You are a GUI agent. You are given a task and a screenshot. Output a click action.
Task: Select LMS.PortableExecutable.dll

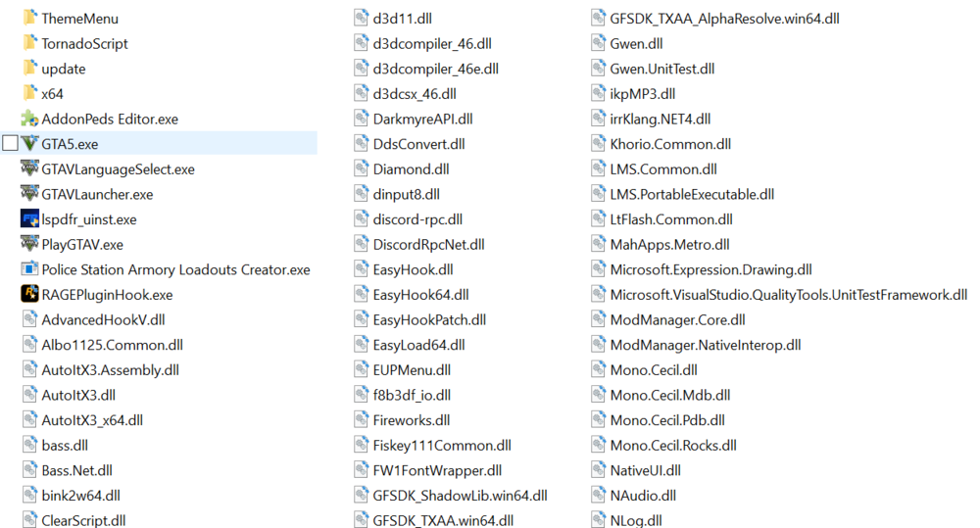tap(693, 194)
